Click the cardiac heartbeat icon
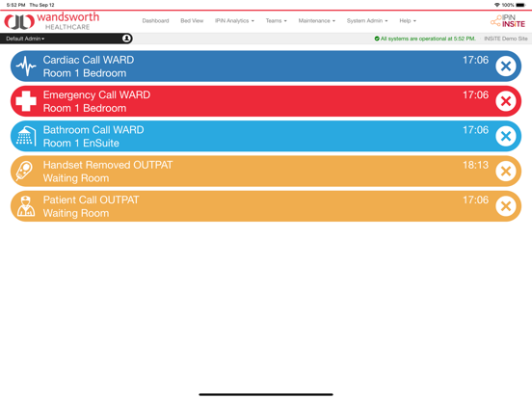This screenshot has height=399, width=532. click(26, 66)
